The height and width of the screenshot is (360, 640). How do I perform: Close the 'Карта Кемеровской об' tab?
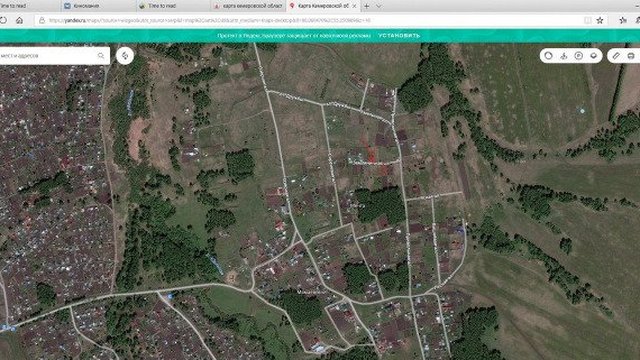(x=354, y=6)
